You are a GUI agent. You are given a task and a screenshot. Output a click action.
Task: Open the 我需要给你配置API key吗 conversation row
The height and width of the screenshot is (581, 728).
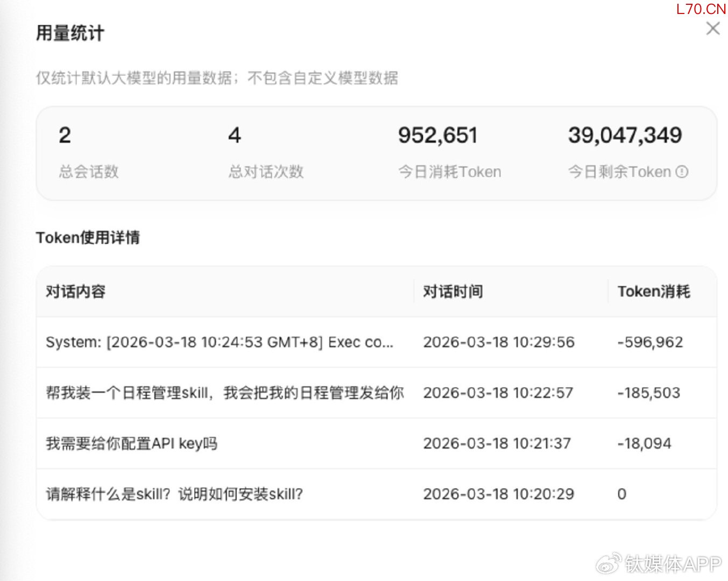(132, 443)
